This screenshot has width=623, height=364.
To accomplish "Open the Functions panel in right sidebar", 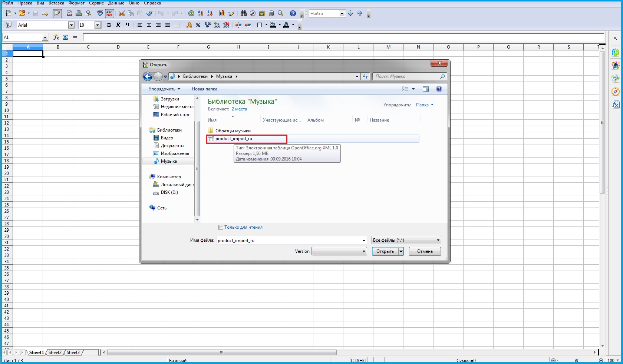I will (616, 105).
